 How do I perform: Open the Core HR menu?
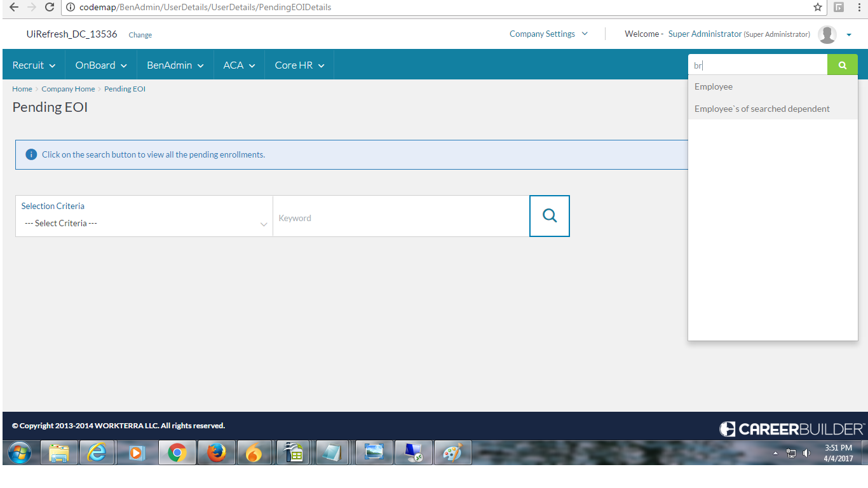[x=299, y=65]
